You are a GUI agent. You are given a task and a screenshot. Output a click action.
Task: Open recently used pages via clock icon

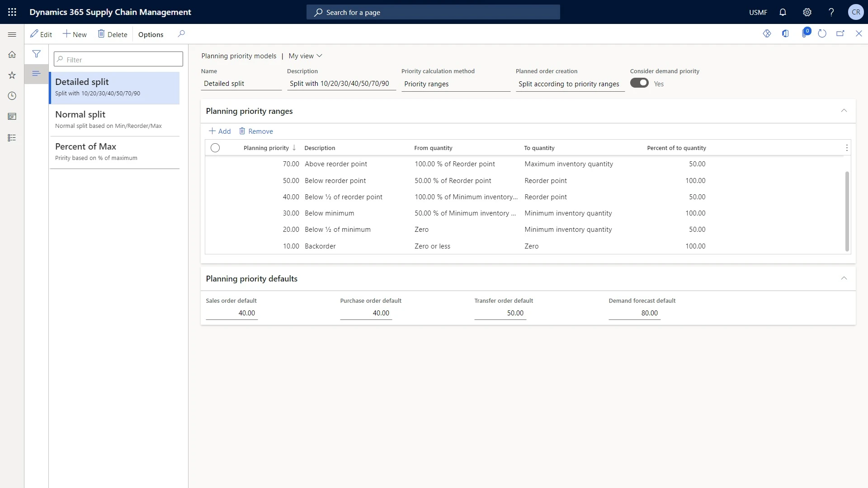[x=12, y=96]
